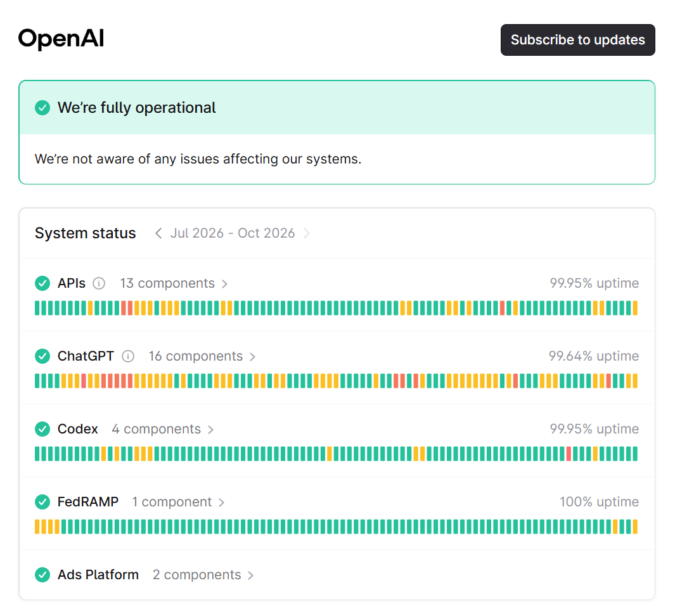The height and width of the screenshot is (616, 675).
Task: Expand ChatGPT 16 components
Action: tap(202, 356)
